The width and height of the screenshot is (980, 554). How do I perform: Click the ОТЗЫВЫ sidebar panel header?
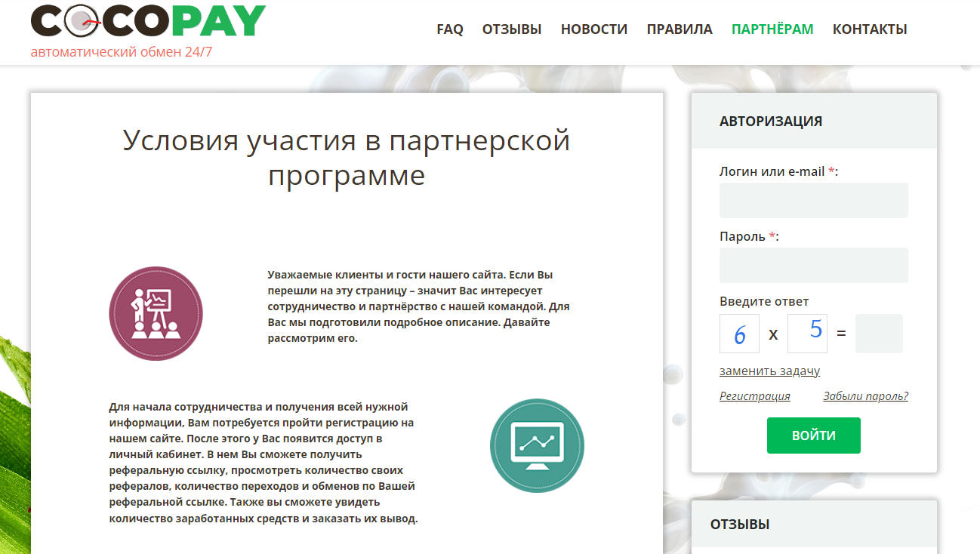[814, 524]
